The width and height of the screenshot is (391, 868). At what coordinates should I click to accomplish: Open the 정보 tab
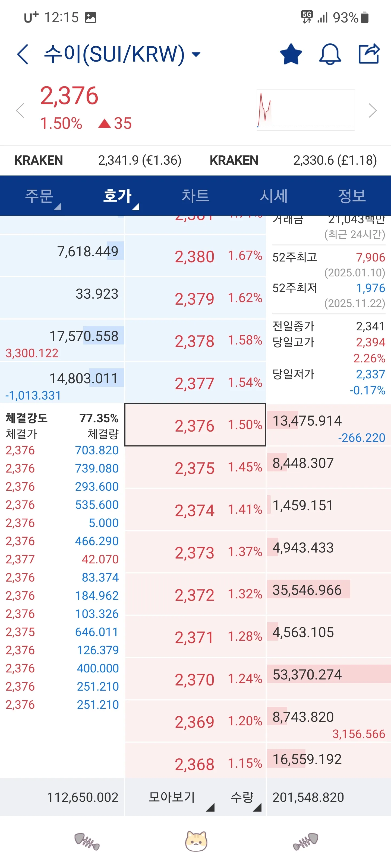click(x=352, y=196)
